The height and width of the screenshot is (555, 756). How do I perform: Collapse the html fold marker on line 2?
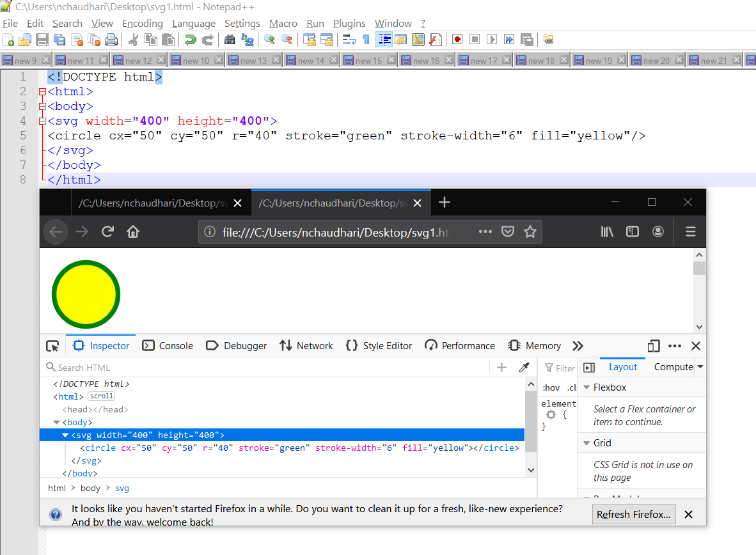(x=42, y=91)
